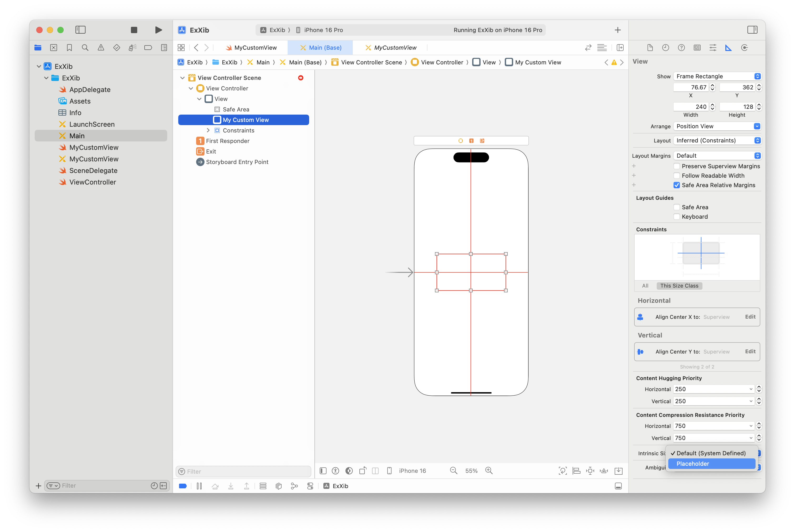
Task: Enable Preserve Superview Margins checkbox
Action: (677, 166)
